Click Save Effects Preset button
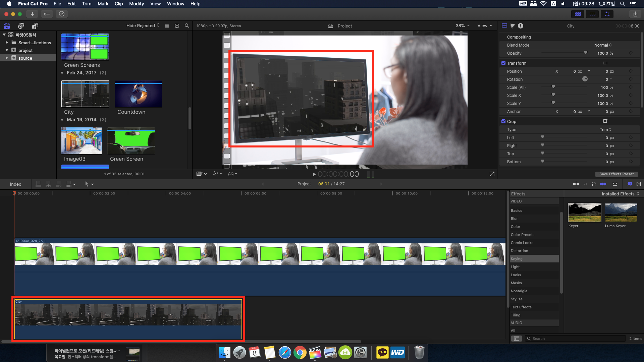The height and width of the screenshot is (362, 644). 616,174
